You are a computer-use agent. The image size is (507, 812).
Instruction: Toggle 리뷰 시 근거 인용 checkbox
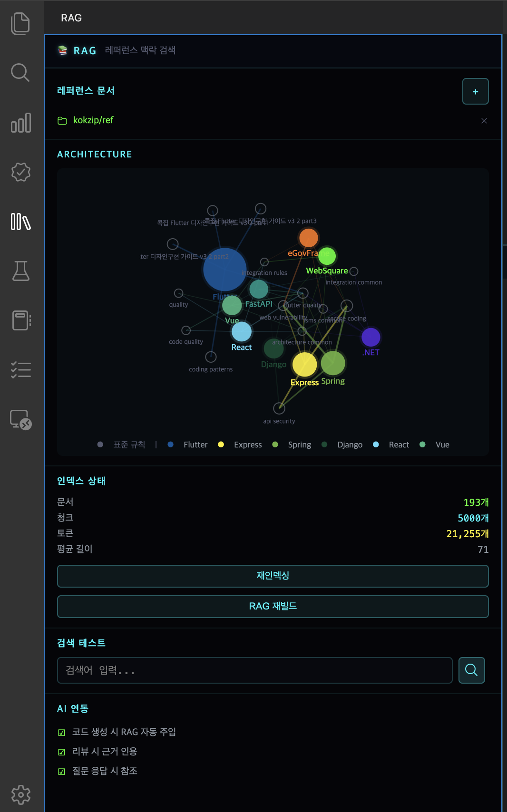tap(61, 752)
